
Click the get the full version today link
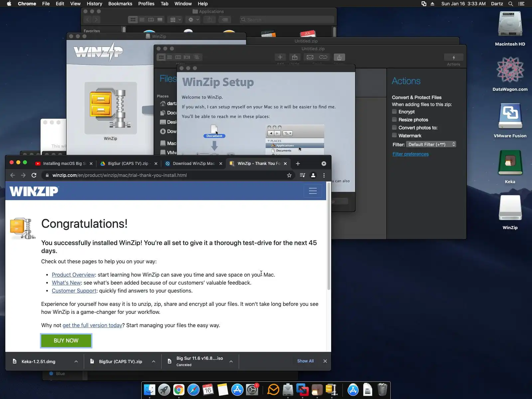click(x=92, y=325)
